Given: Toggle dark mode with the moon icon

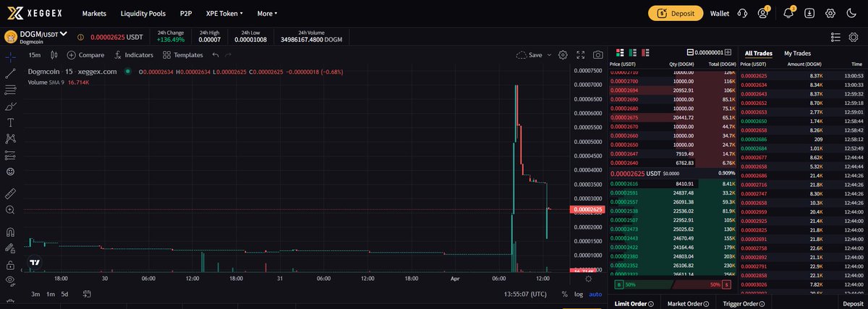Looking at the screenshot, I should tap(851, 13).
